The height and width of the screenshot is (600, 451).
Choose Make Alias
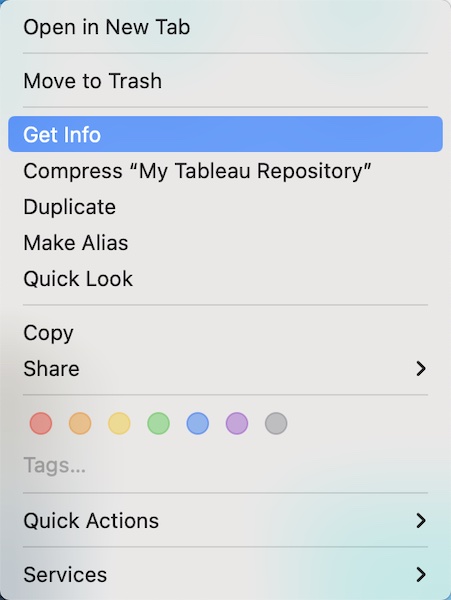(x=225, y=243)
